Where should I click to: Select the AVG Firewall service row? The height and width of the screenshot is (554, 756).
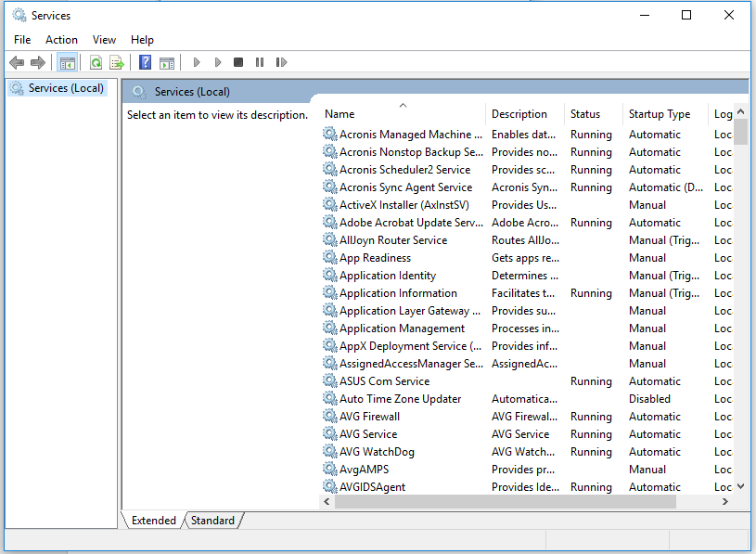[369, 417]
